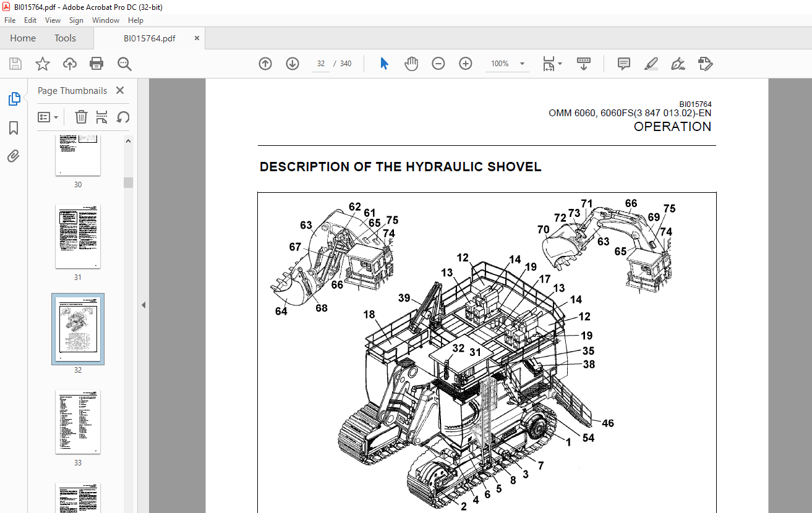Go to previous page with up arrow
Viewport: 812px width, 513px height.
click(265, 64)
